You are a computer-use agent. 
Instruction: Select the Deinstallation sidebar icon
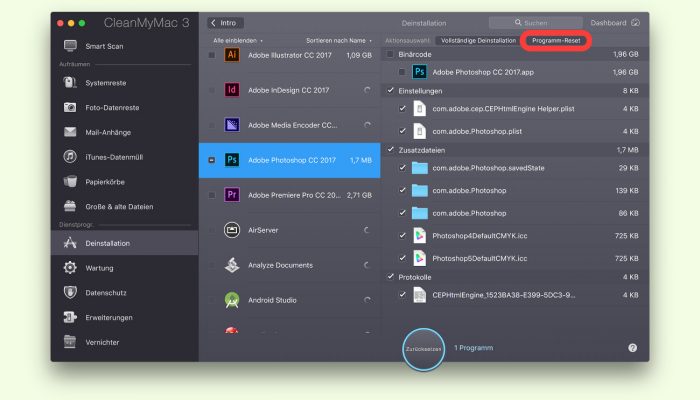pos(70,243)
